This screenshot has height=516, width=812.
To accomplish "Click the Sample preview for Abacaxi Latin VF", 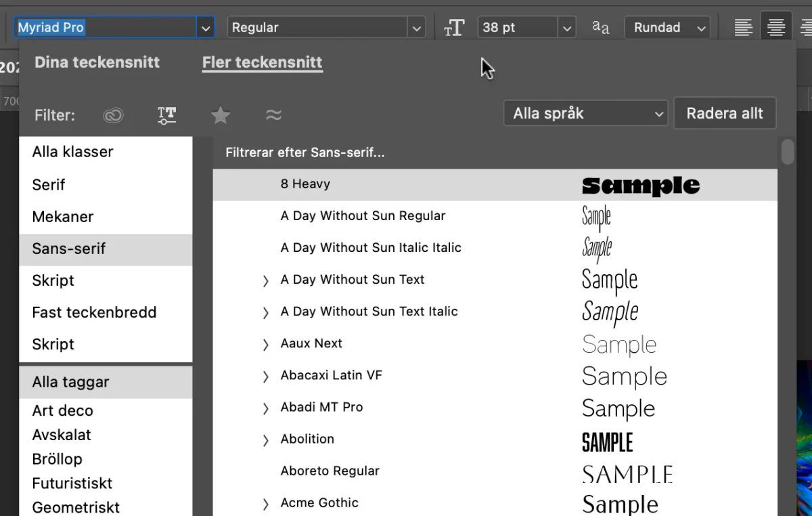I will (x=625, y=377).
